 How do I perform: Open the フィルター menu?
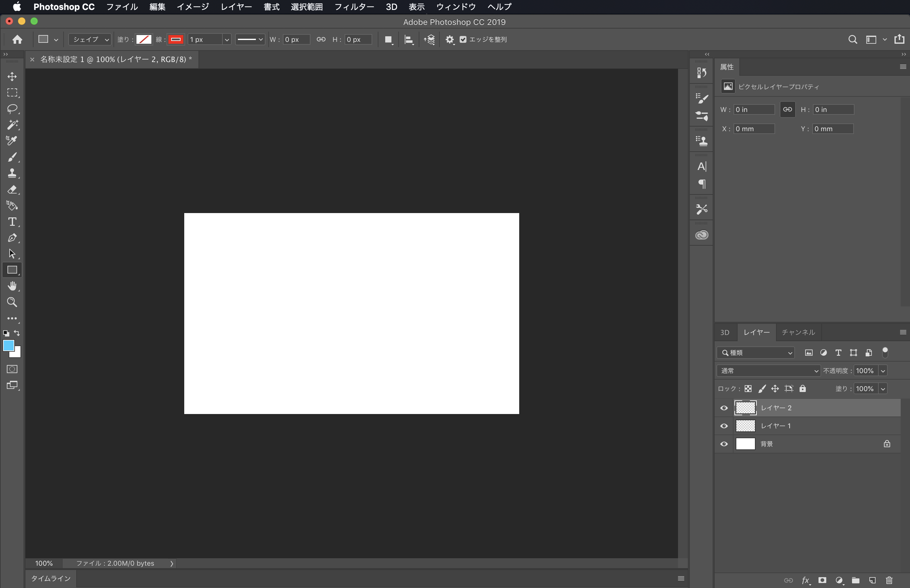pos(354,7)
